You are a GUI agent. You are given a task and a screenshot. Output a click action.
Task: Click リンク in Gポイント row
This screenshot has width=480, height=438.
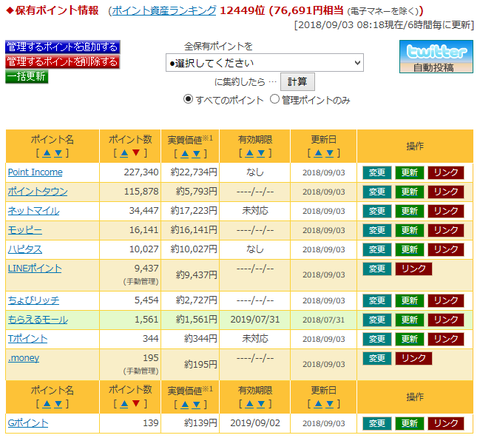446,423
